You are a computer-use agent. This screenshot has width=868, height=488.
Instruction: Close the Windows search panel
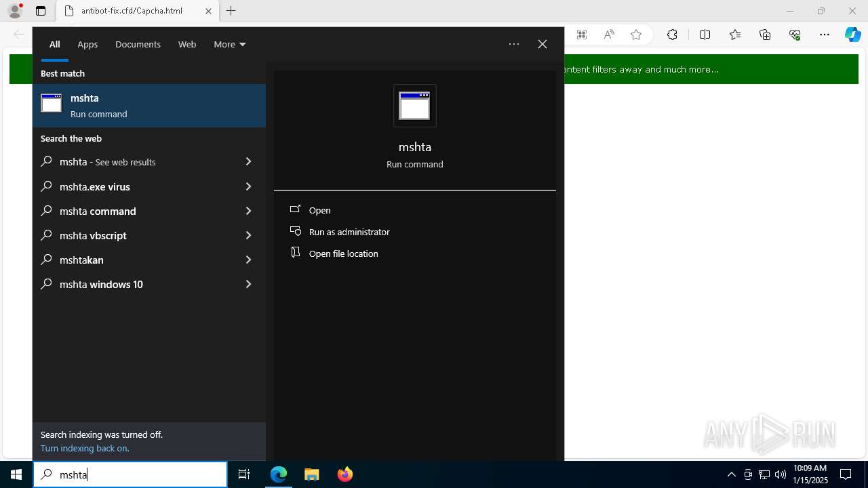coord(542,44)
